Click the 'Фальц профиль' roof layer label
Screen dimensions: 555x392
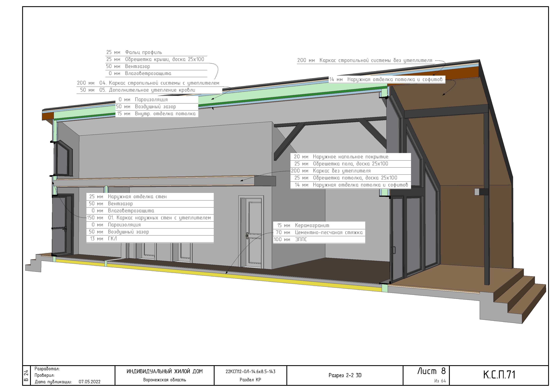[x=143, y=52]
